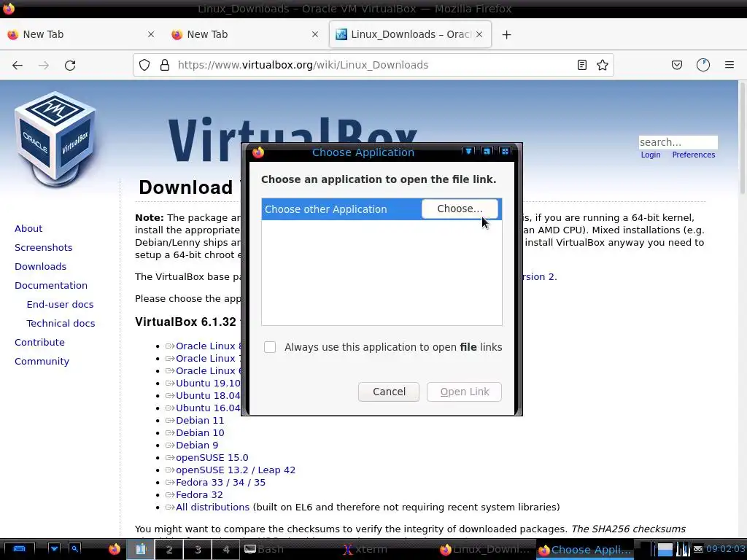This screenshot has width=747, height=560.
Task: Bookmark this page with the star icon
Action: click(x=602, y=65)
